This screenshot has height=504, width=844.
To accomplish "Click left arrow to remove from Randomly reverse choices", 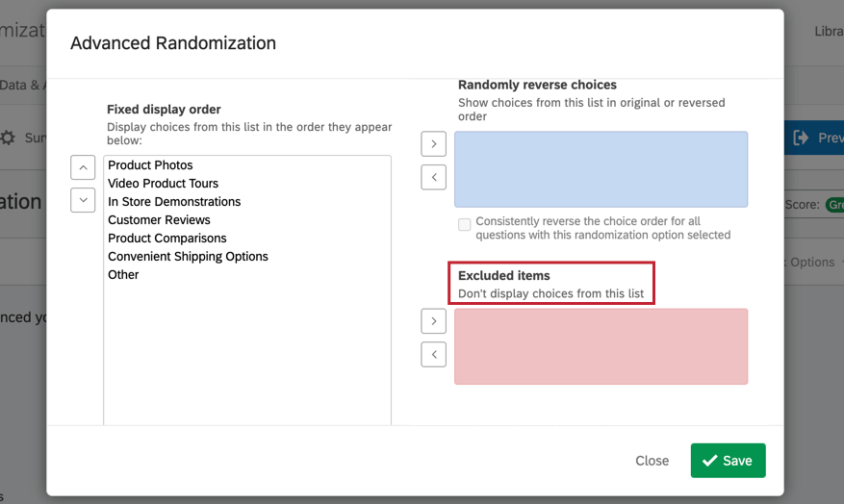I will tap(434, 177).
